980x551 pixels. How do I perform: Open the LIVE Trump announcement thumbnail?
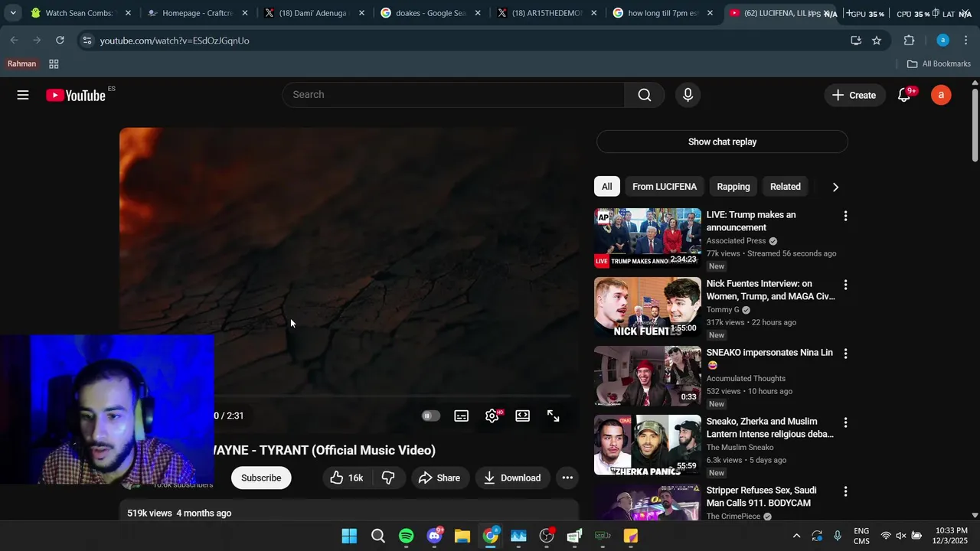[x=648, y=238]
